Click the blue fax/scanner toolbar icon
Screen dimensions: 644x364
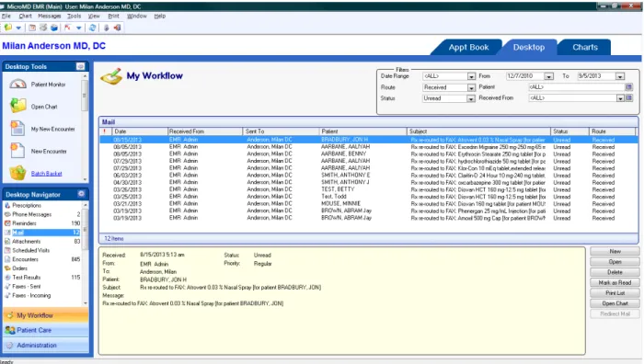[54, 28]
